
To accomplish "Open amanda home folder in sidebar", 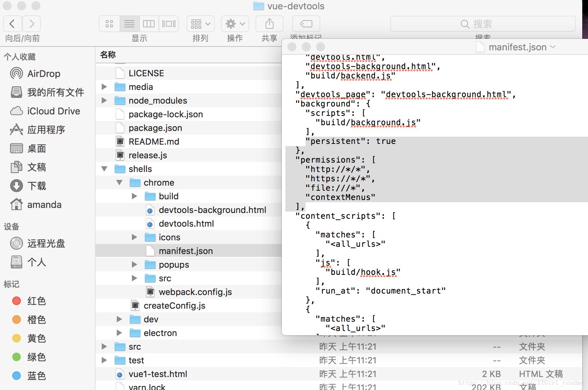I will pos(36,205).
